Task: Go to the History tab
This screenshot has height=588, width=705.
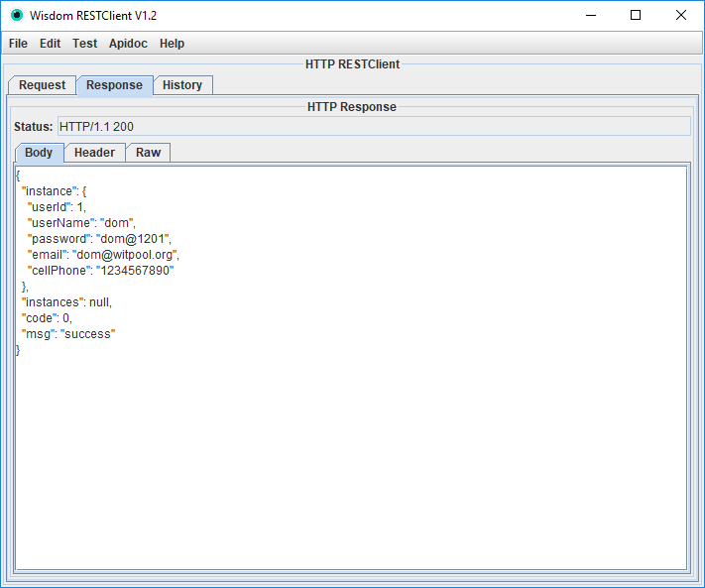Action: pyautogui.click(x=182, y=85)
